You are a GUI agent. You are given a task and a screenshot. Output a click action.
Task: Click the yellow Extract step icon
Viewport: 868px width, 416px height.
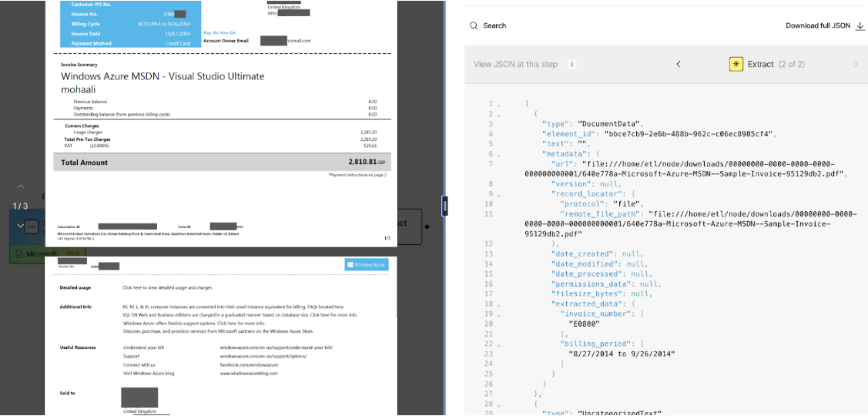pos(736,64)
